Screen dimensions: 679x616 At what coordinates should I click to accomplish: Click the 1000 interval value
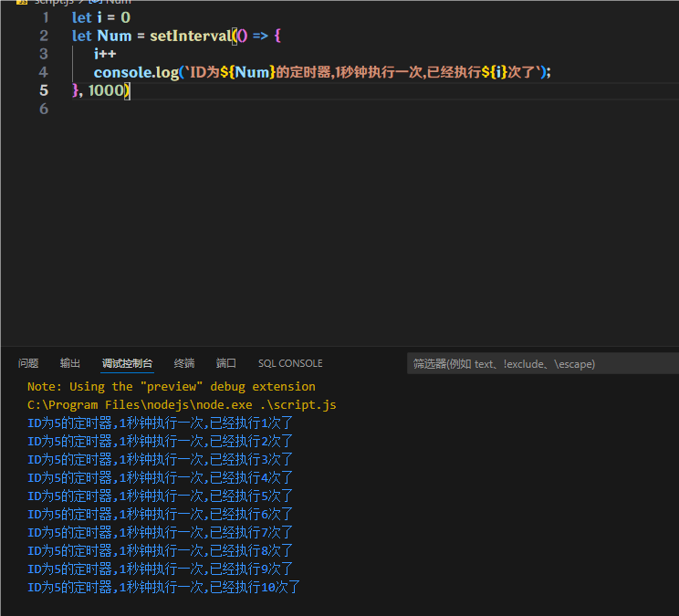106,90
